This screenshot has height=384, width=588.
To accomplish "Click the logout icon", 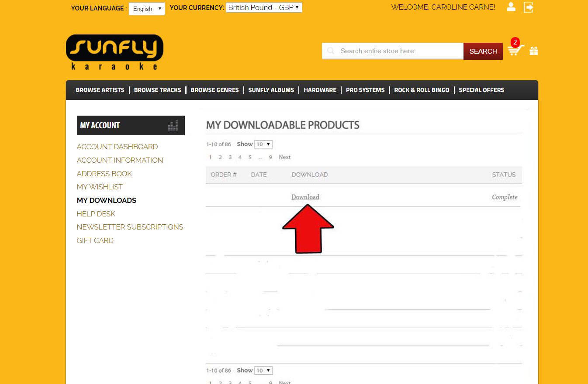I will 529,7.
